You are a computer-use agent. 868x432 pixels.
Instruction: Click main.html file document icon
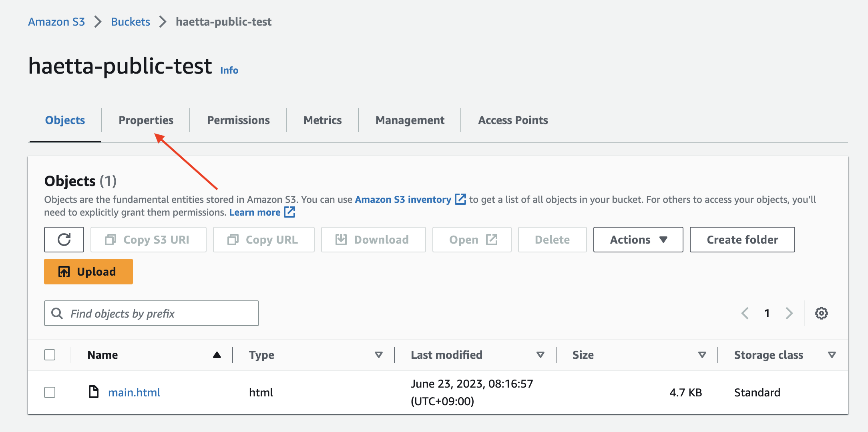[94, 392]
